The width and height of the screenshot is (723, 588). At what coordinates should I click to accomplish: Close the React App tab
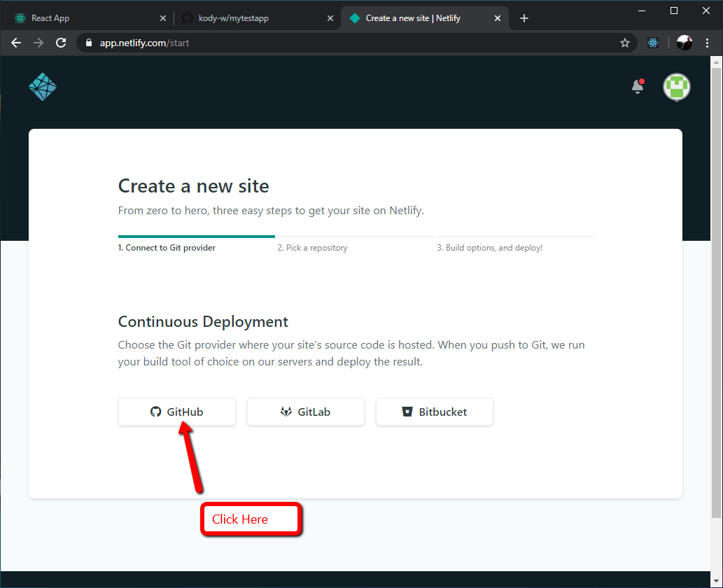163,18
